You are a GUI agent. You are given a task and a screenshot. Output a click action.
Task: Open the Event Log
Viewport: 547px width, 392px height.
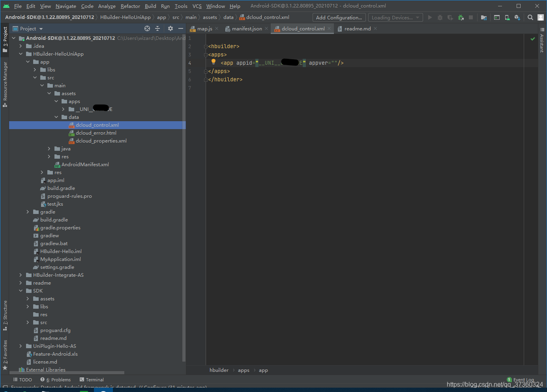(521, 380)
